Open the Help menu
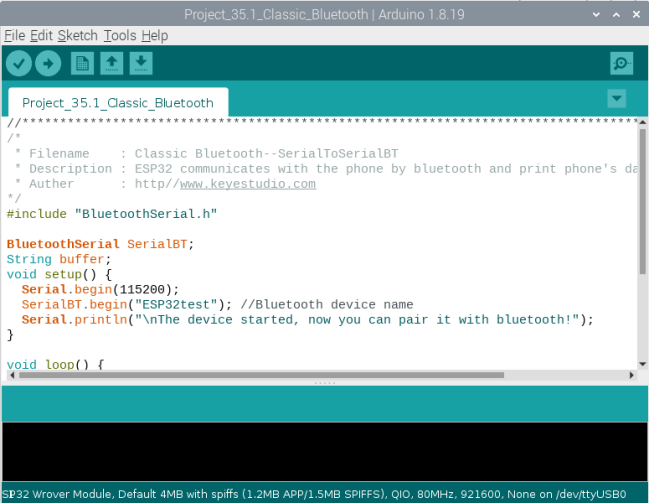 tap(155, 36)
